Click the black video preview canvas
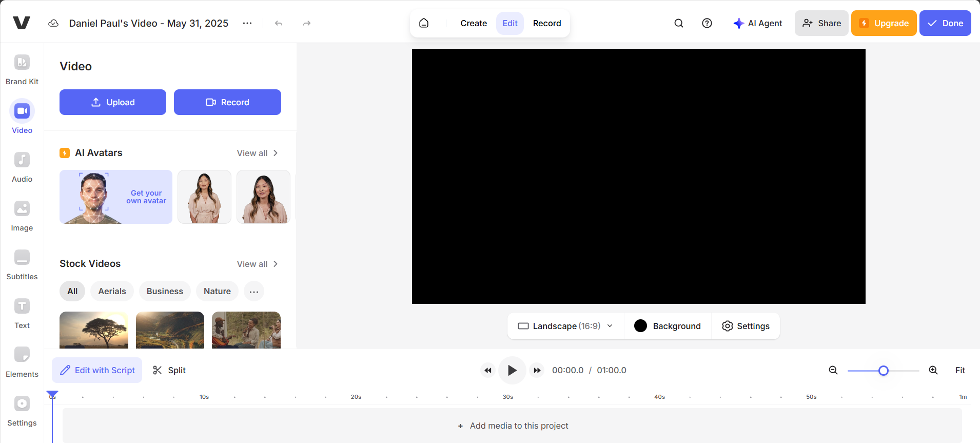 pyautogui.click(x=639, y=176)
